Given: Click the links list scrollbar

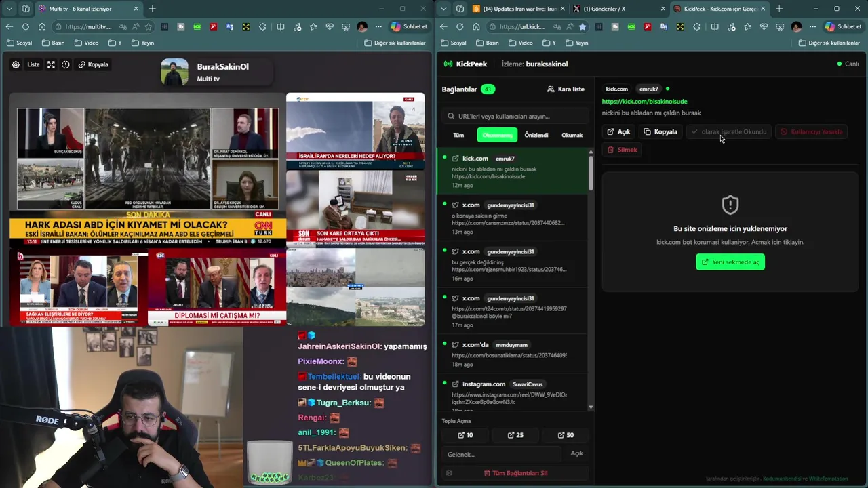Looking at the screenshot, I should coord(591,169).
